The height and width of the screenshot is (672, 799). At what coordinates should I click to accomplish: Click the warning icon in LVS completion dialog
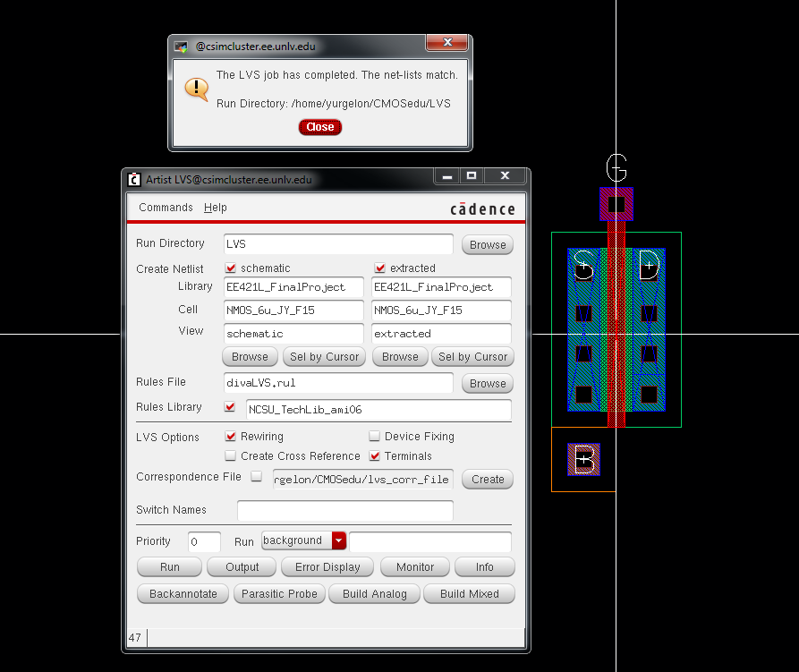(x=196, y=89)
